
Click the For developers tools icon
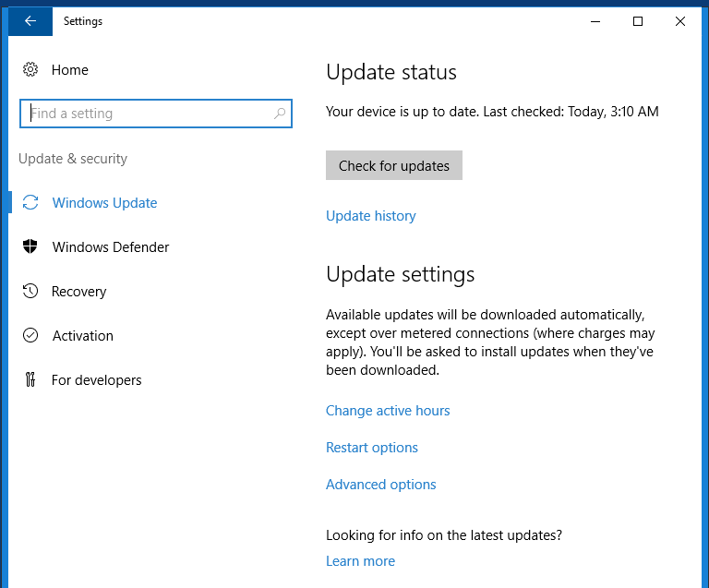[x=30, y=379]
